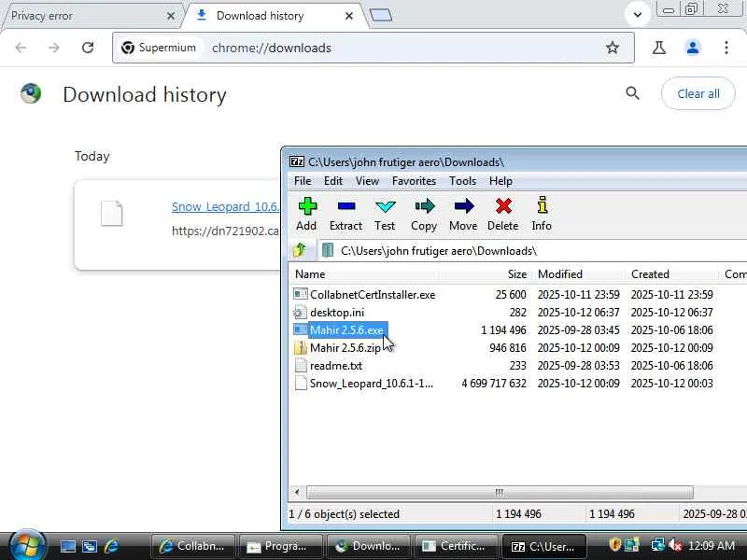Open the Favorites menu in 7-Zip
The image size is (747, 560).
point(414,181)
